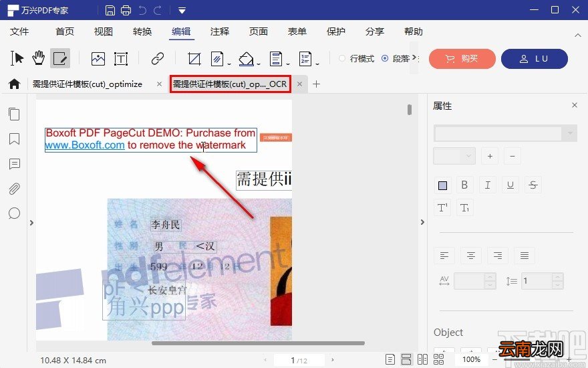Open the page thumbnails panel

pyautogui.click(x=14, y=114)
